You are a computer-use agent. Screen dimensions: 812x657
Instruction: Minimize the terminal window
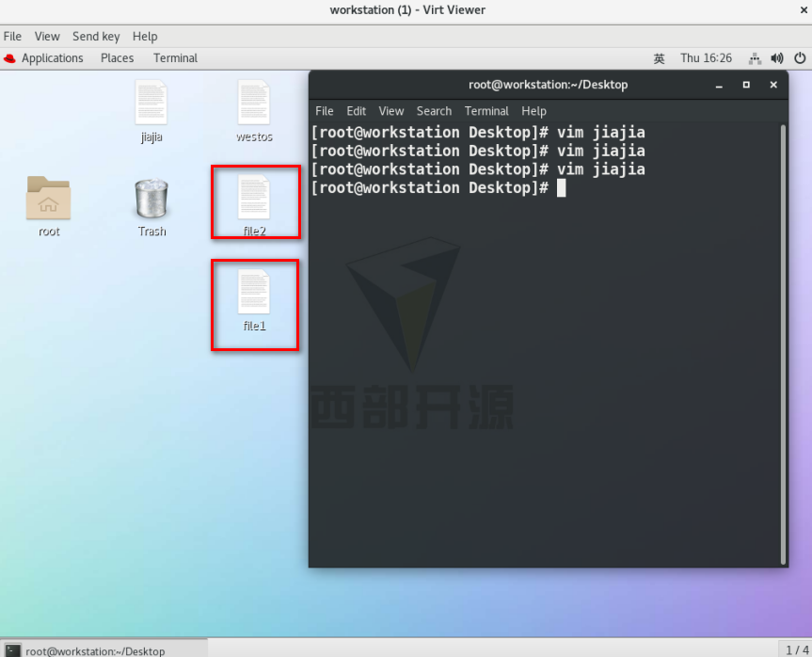(x=719, y=85)
